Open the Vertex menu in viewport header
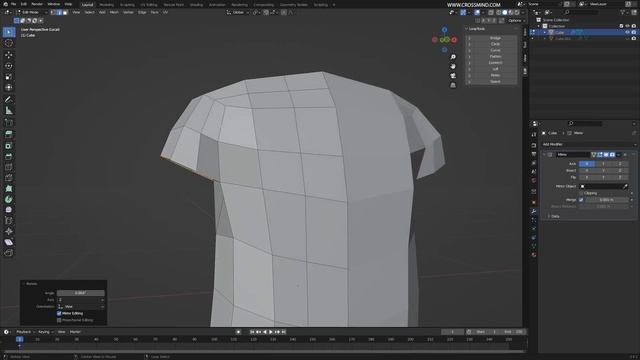Screen dimensions: 640x360 pyautogui.click(x=128, y=12)
